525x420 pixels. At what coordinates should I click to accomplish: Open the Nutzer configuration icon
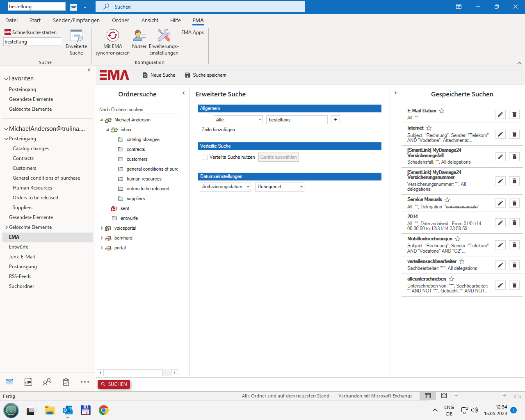139,36
